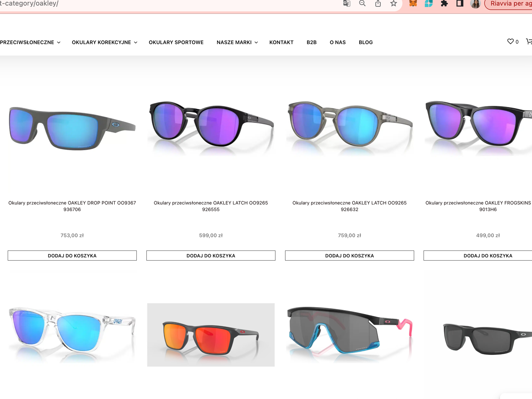Screen dimensions: 532x399
Task: Open the shield sport sunglasses with pink temples
Action: click(350, 335)
